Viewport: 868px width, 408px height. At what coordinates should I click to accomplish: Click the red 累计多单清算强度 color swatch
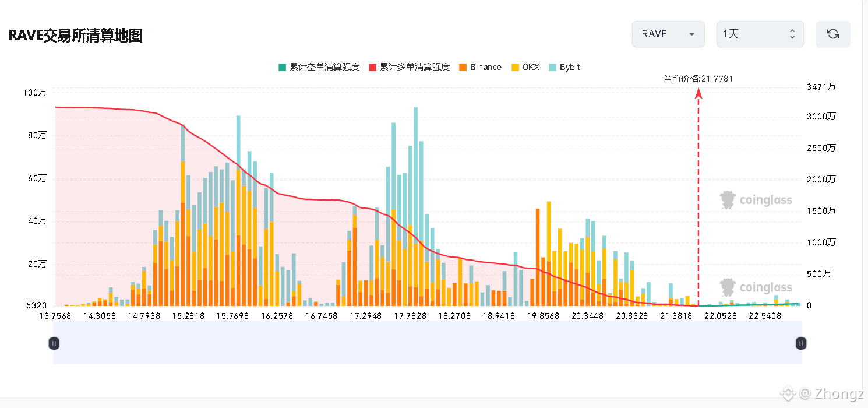coord(373,67)
